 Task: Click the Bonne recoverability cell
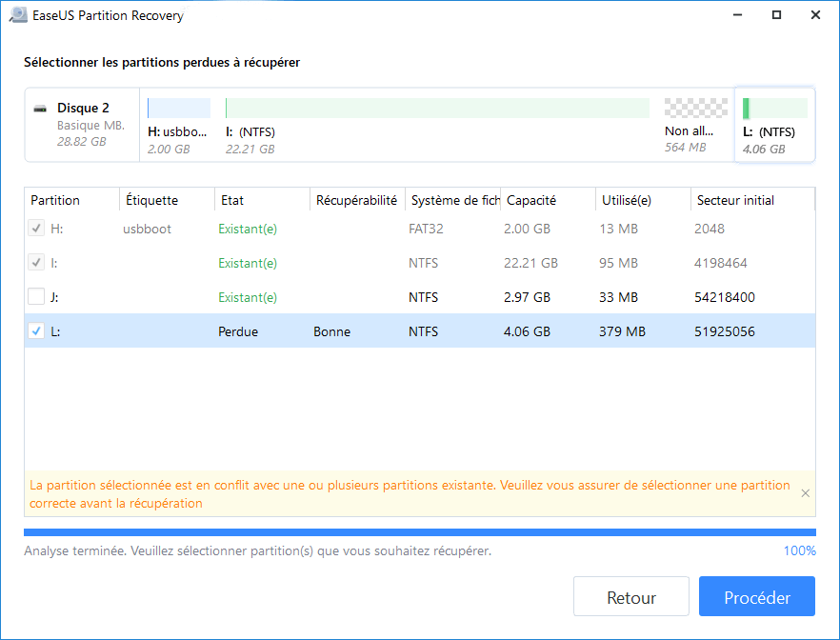click(331, 331)
